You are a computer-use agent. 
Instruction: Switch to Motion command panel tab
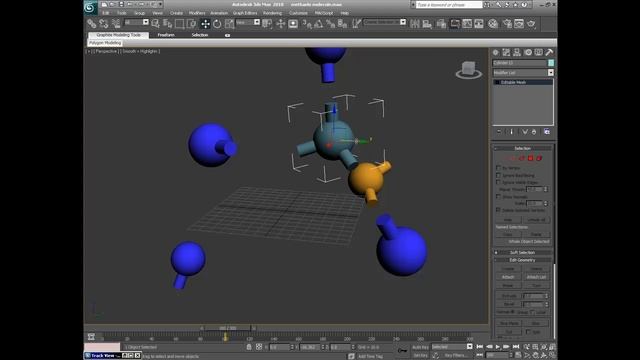528,52
